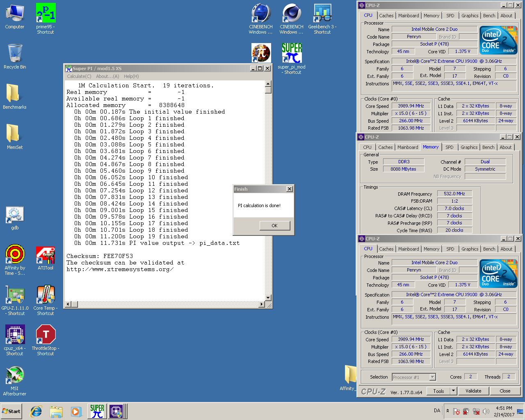The image size is (525, 420).
Task: Launch the Core Temp shortcut
Action: pos(46,300)
